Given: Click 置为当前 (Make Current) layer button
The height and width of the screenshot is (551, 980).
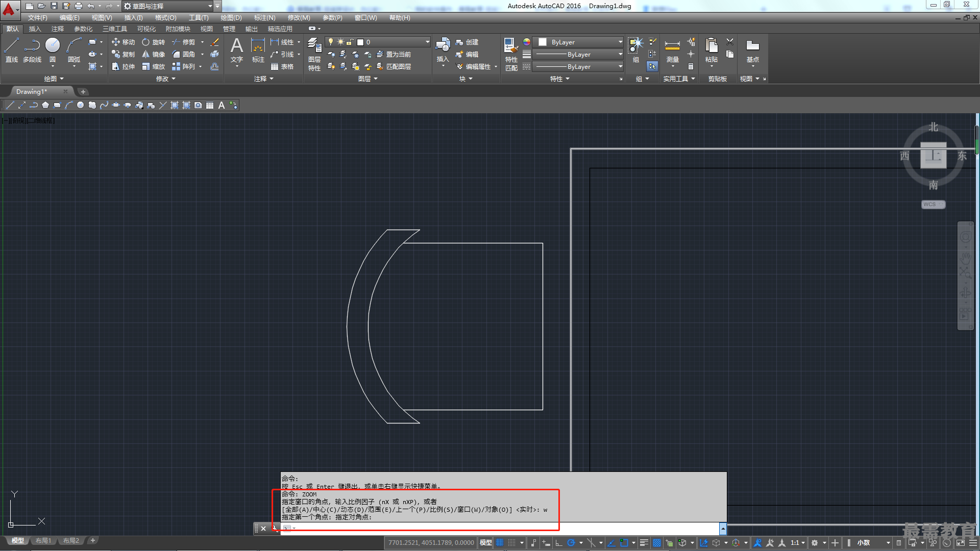Looking at the screenshot, I should coord(394,54).
